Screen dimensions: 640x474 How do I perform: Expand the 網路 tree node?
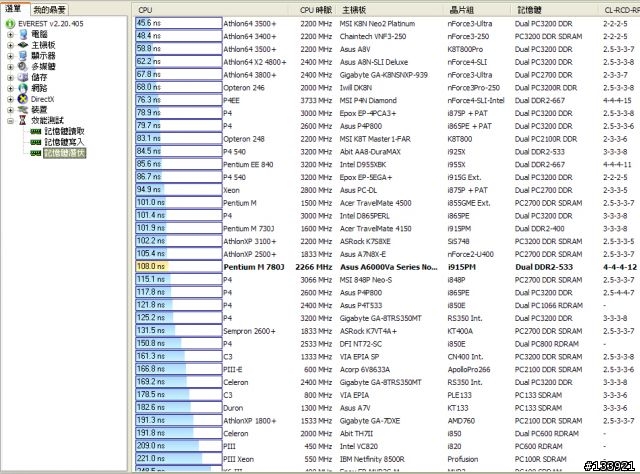point(11,88)
